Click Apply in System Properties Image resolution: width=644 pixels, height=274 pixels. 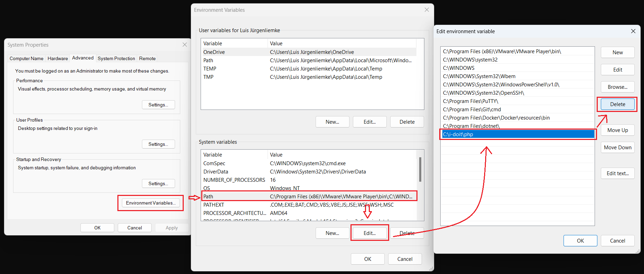tap(172, 228)
